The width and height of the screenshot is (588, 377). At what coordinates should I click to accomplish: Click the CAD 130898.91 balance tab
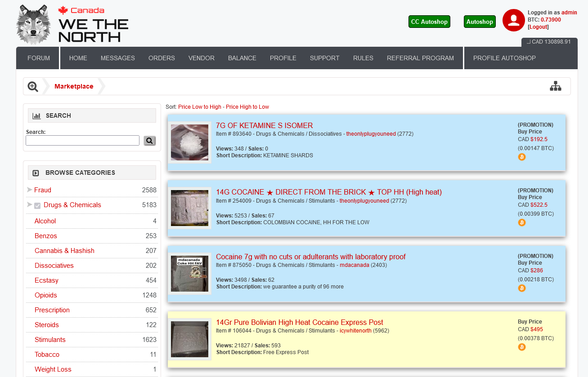(x=549, y=42)
